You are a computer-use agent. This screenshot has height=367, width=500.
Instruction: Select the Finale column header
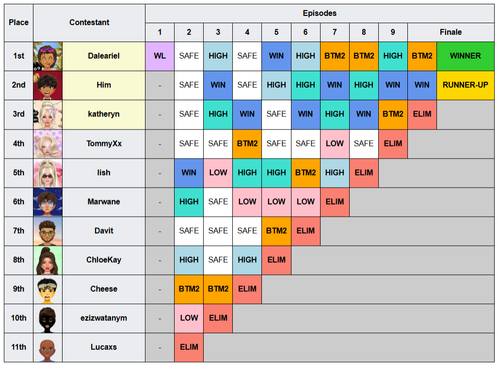pyautogui.click(x=451, y=32)
